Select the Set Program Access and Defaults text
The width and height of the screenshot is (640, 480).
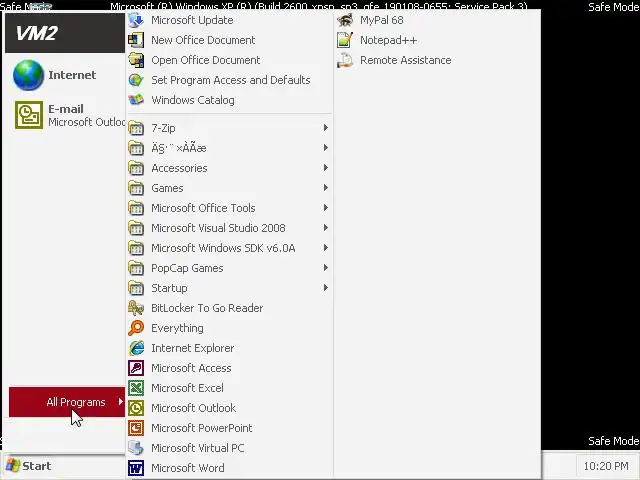tap(231, 80)
